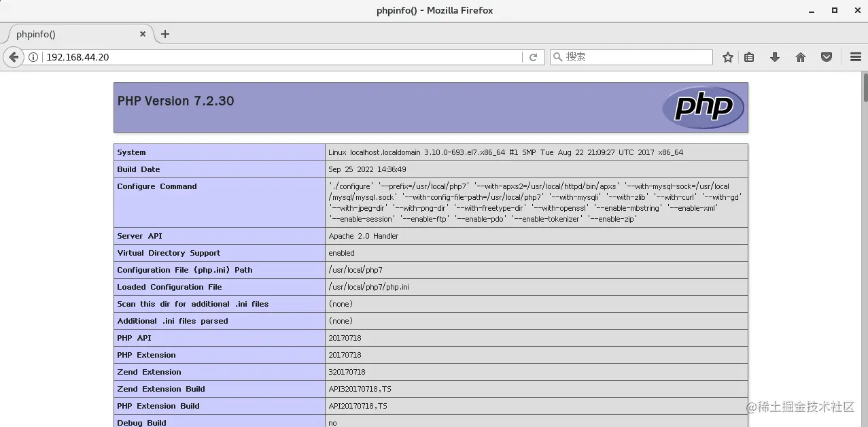
Task: Click the Linux localhost.localdomain system value
Action: click(506, 152)
